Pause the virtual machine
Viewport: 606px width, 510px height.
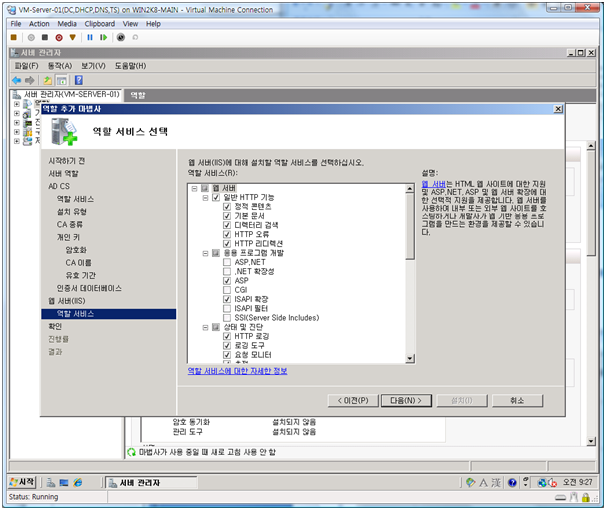click(90, 37)
